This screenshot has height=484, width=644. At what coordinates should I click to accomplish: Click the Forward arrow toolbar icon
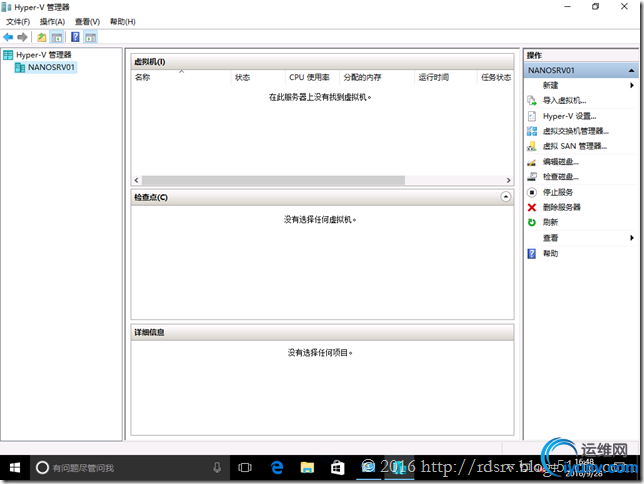pos(22,37)
